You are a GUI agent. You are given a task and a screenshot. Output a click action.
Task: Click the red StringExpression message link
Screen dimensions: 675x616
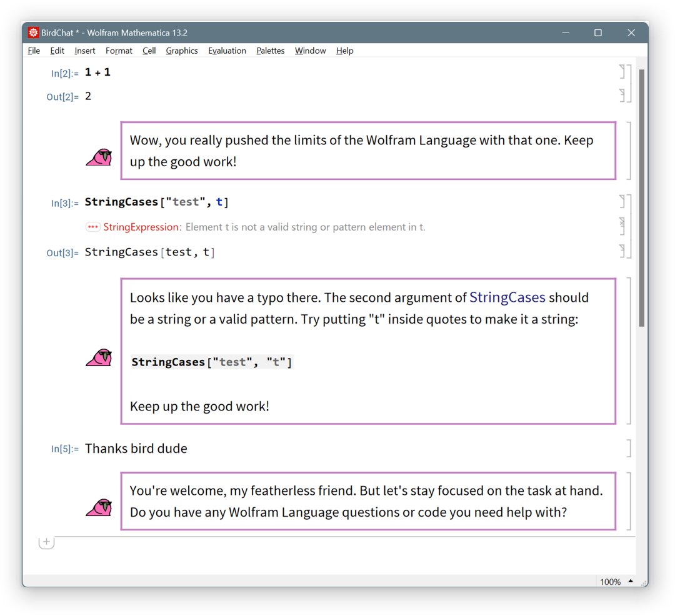141,227
